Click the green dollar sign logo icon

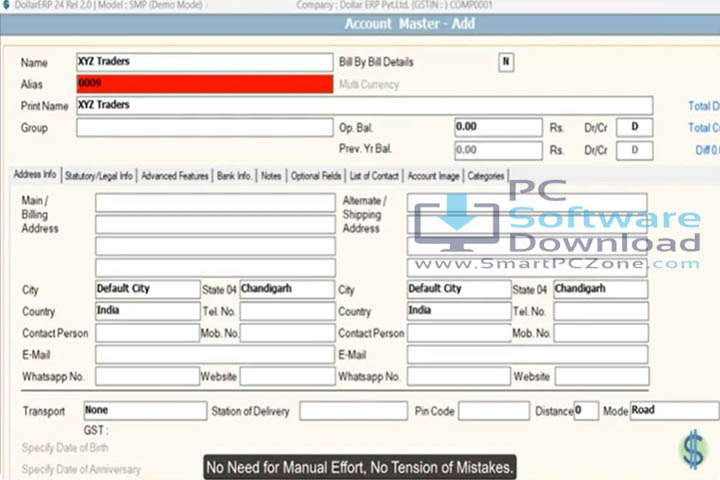[693, 450]
